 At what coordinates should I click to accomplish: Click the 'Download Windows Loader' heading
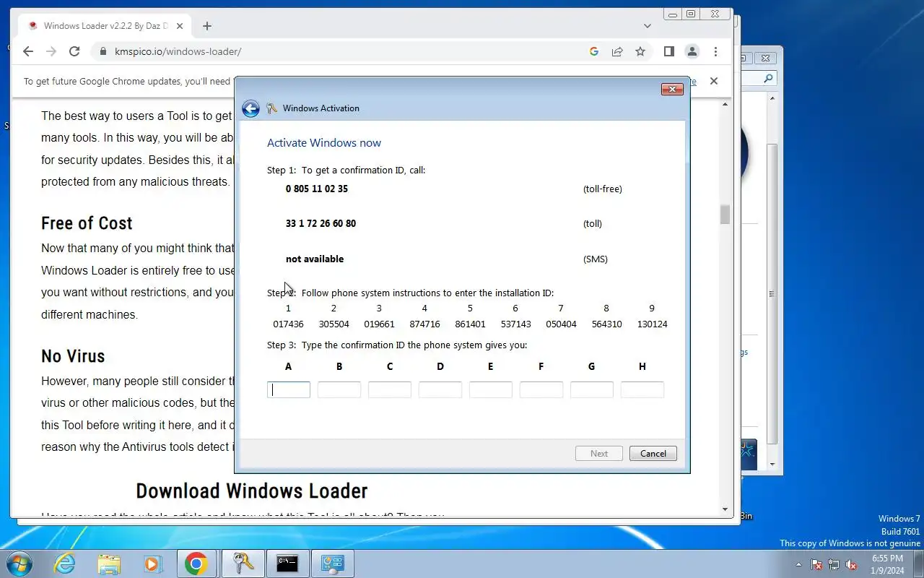252,491
